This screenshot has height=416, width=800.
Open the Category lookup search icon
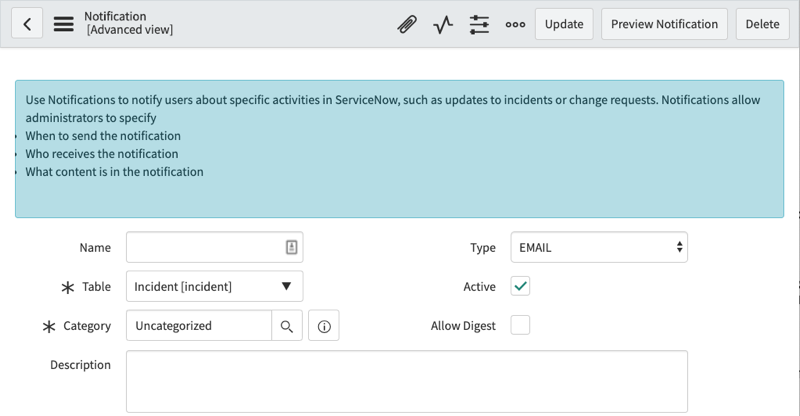[287, 326]
